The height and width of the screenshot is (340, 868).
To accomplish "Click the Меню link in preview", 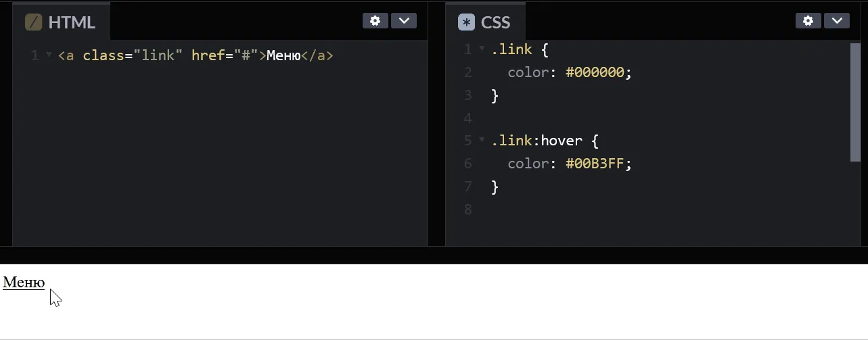I will click(x=24, y=283).
